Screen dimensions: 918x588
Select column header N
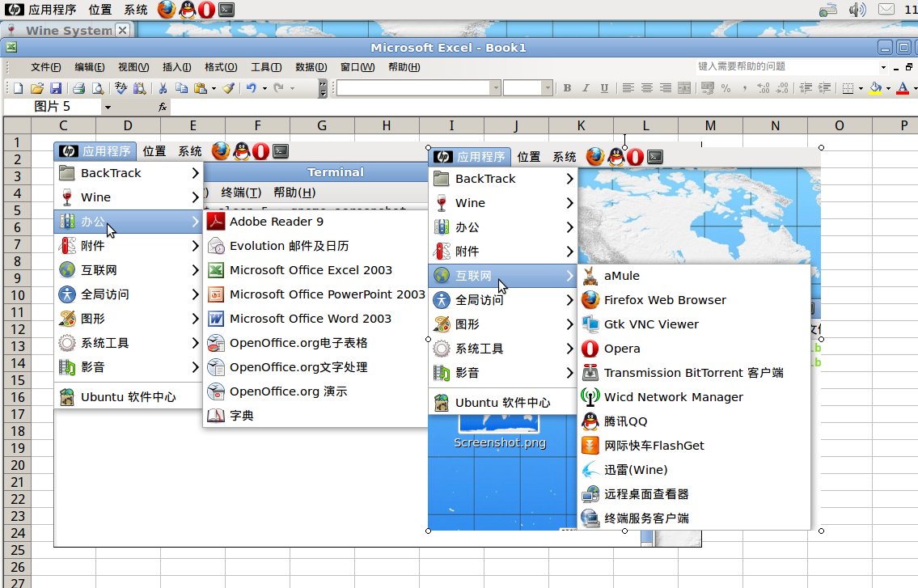775,125
